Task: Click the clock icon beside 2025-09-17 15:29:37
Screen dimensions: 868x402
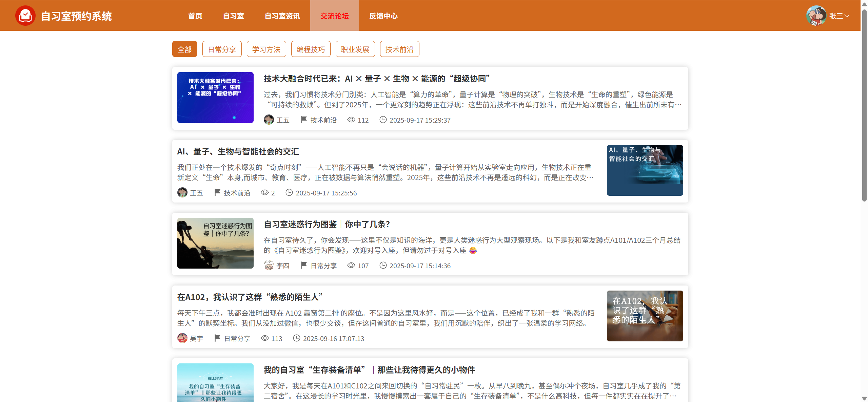Action: pos(383,120)
